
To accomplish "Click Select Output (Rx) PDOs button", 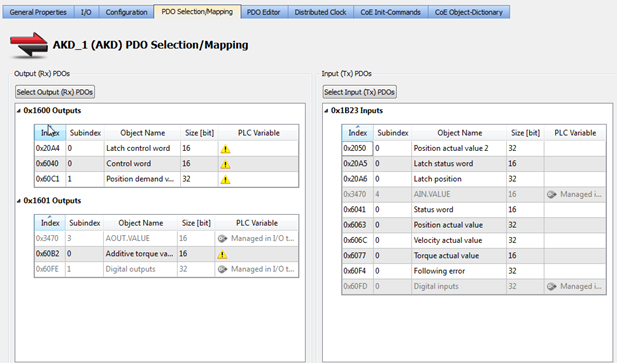I will pos(55,92).
